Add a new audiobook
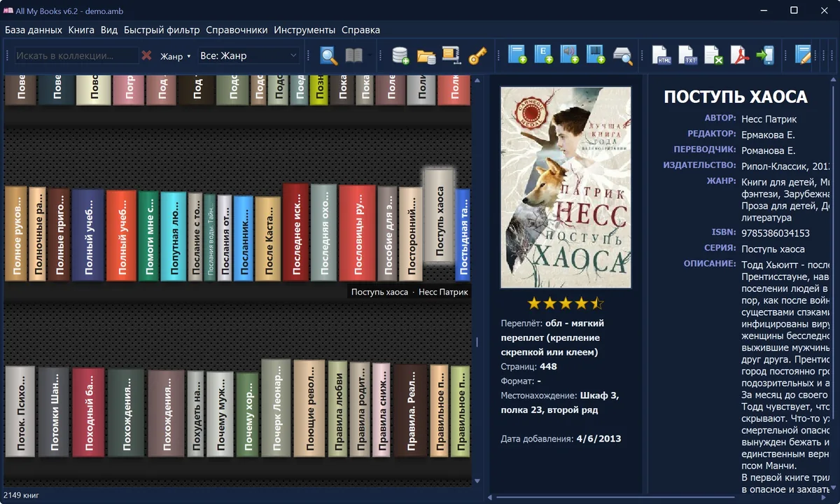 click(x=569, y=55)
